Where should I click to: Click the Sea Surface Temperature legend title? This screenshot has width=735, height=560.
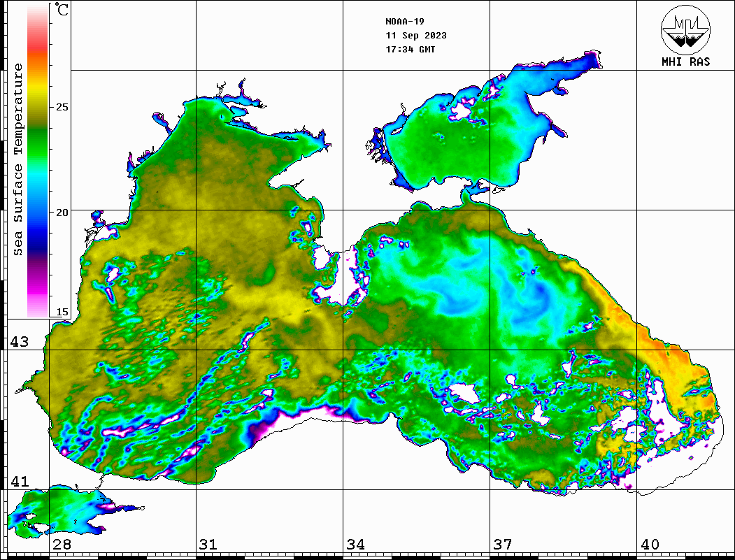point(17,159)
